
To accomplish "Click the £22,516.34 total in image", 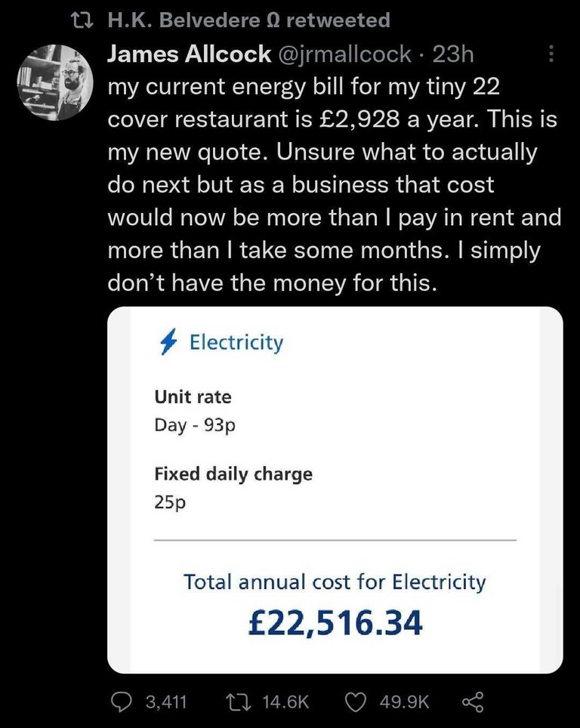I will [x=335, y=622].
